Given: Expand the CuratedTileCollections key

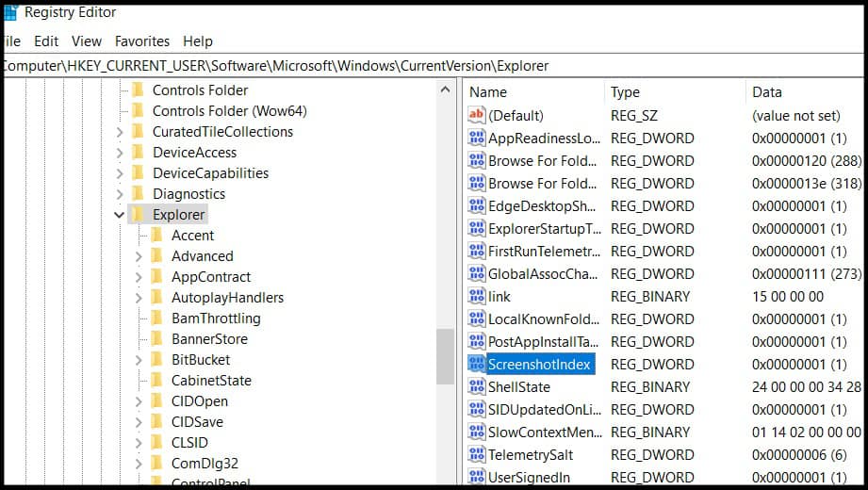Looking at the screenshot, I should tap(120, 132).
